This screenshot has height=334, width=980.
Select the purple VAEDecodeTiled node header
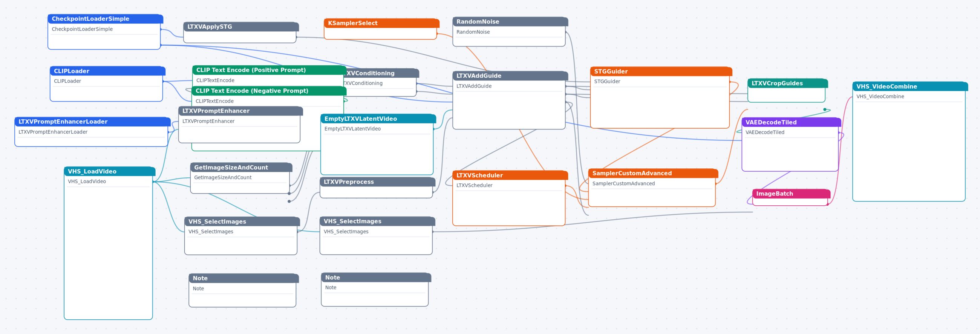coord(791,122)
